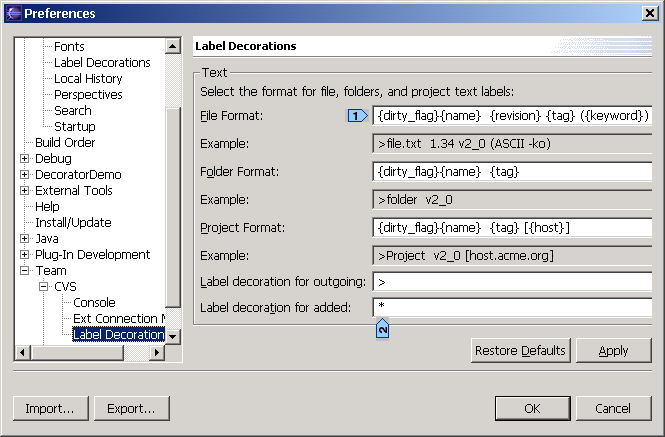Open the Install/Update preferences page
The height and width of the screenshot is (437, 665).
[73, 222]
